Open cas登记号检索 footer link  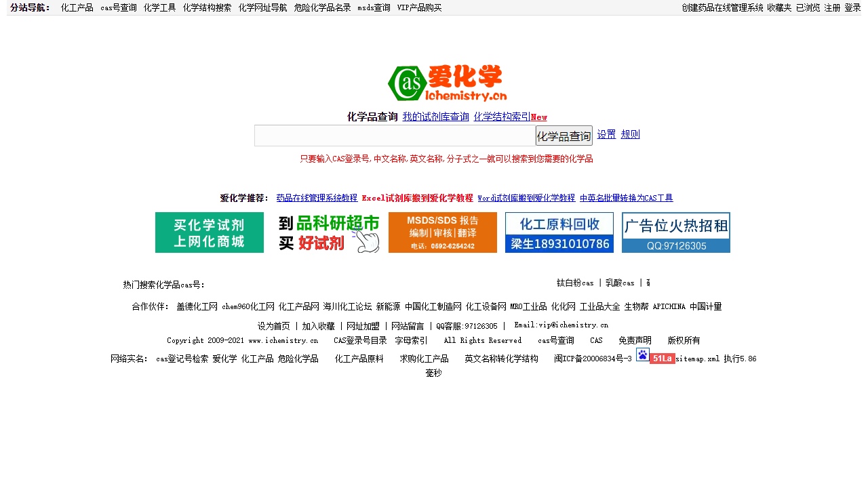click(182, 359)
